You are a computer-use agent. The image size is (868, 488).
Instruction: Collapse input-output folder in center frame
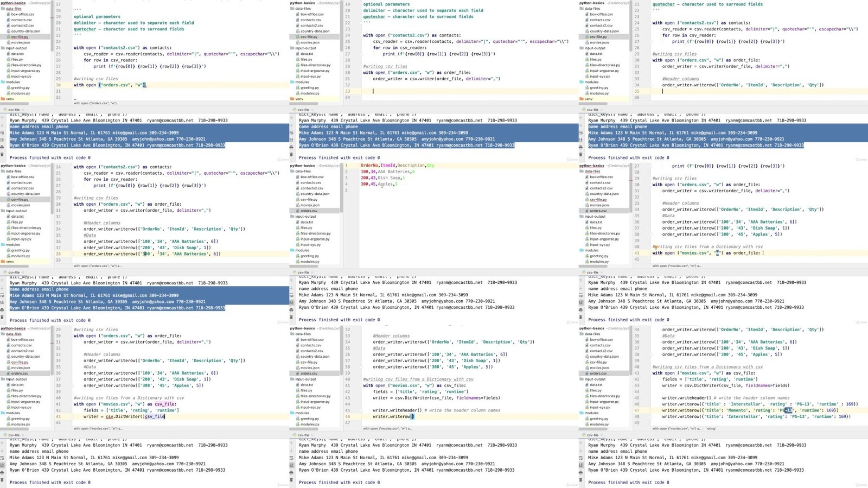click(292, 217)
